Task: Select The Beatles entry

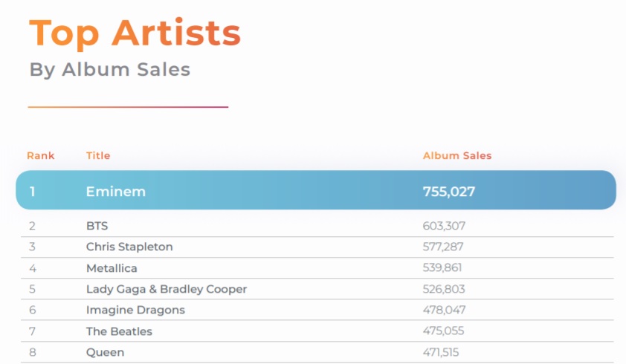Action: (119, 331)
